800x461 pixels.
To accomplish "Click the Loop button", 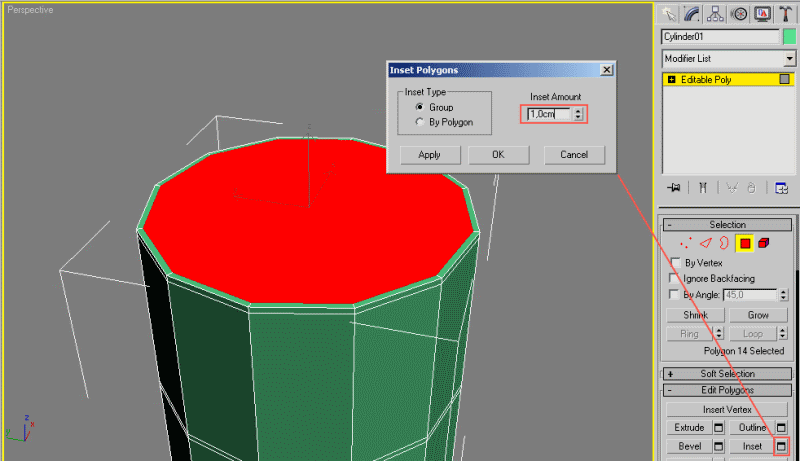I will tap(753, 334).
